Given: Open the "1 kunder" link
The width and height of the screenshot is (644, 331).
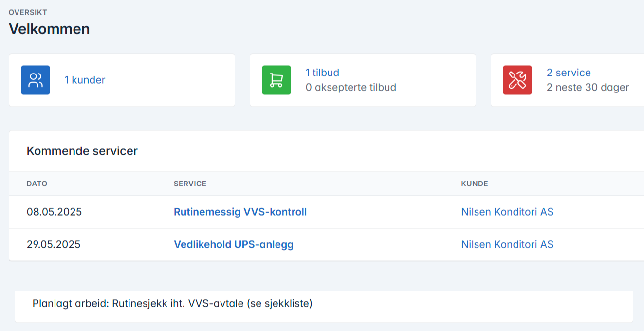Looking at the screenshot, I should [x=85, y=80].
